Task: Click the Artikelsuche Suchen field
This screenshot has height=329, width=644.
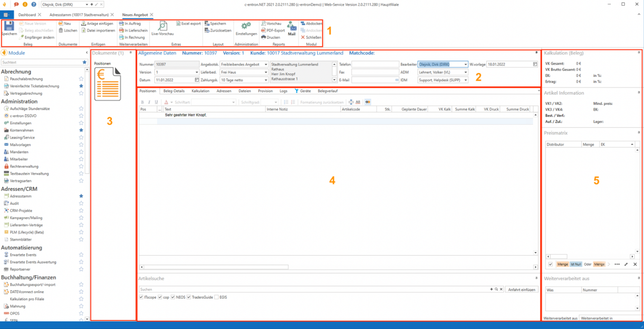Action: 312,289
